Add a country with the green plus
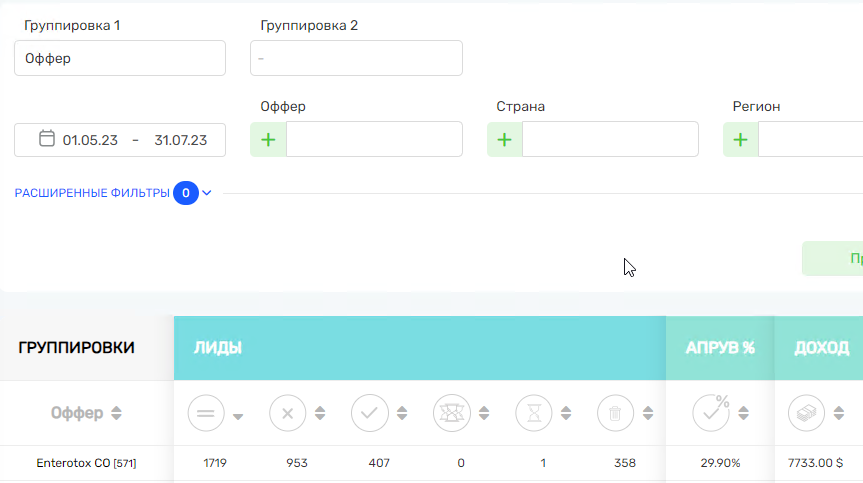The width and height of the screenshot is (863, 483). (504, 140)
